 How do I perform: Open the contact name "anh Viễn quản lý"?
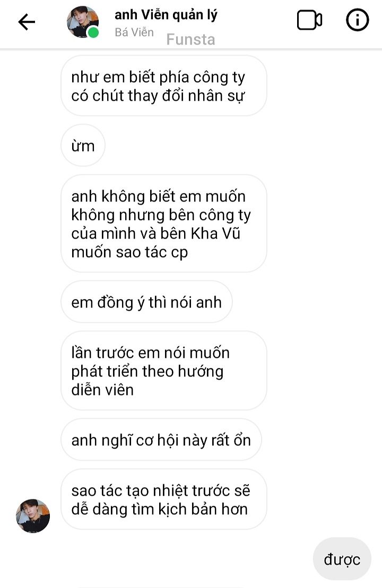166,15
